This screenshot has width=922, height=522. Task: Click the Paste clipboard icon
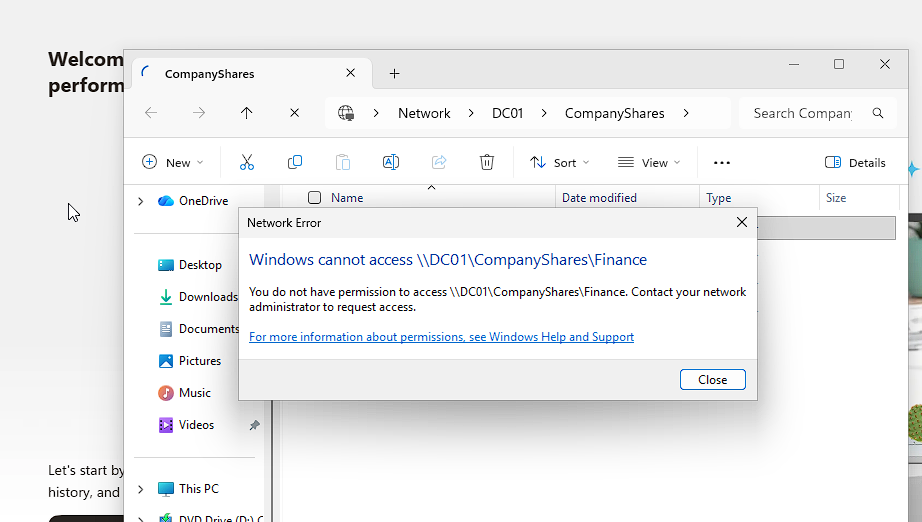pyautogui.click(x=343, y=162)
